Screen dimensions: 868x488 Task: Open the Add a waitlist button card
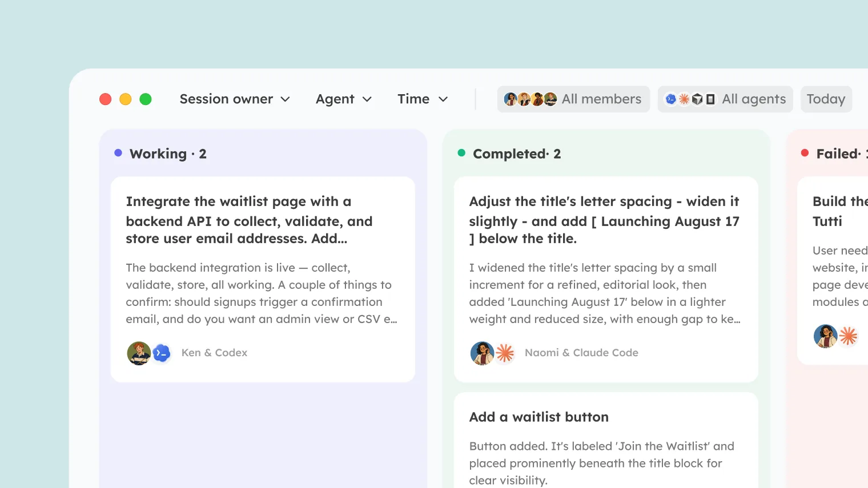point(606,440)
